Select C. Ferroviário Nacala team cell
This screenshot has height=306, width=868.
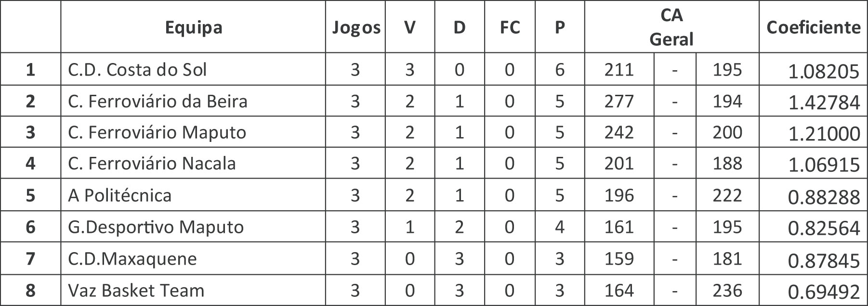tap(152, 164)
